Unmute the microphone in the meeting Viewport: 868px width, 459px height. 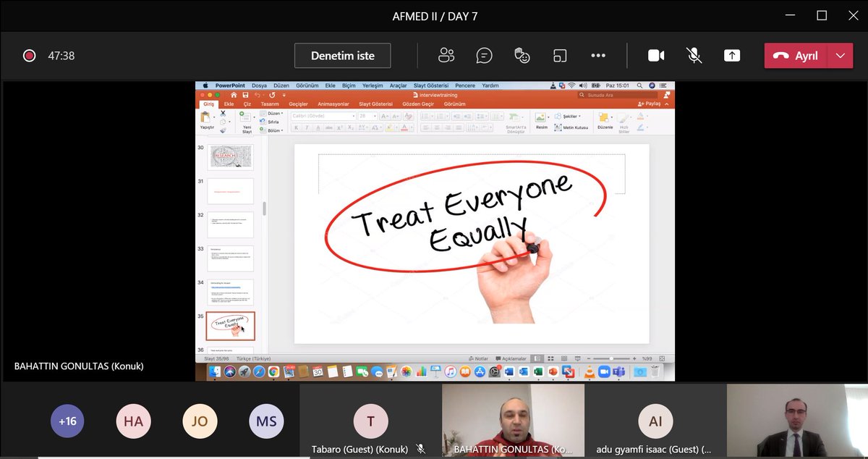pyautogui.click(x=694, y=56)
